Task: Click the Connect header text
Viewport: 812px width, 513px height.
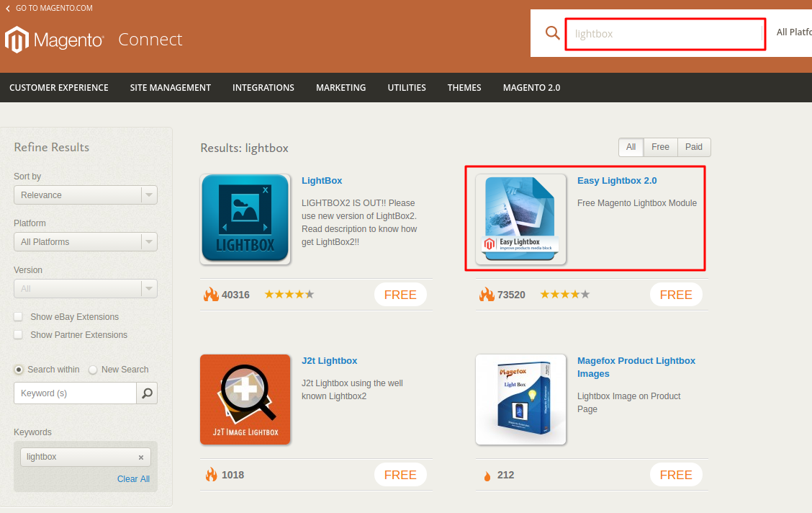Action: click(150, 40)
